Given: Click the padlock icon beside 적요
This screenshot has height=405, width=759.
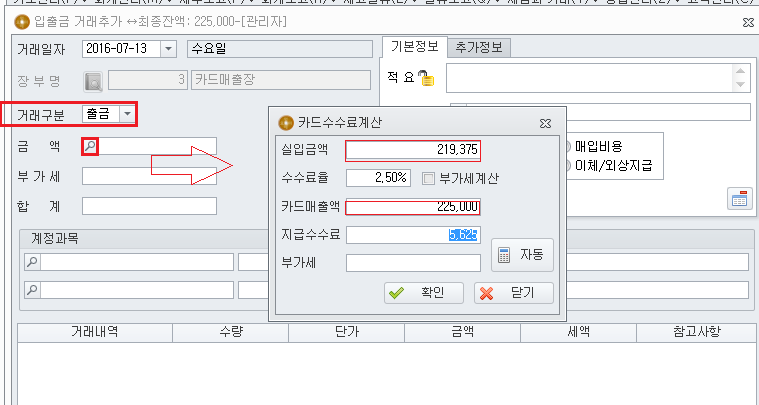Looking at the screenshot, I should (x=426, y=78).
